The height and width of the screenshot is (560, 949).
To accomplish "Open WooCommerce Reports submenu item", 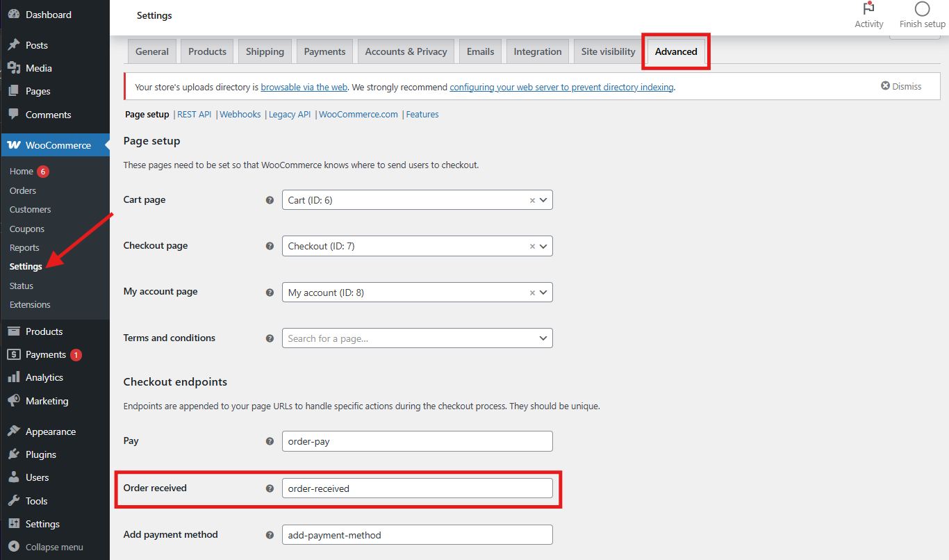I will [x=24, y=247].
